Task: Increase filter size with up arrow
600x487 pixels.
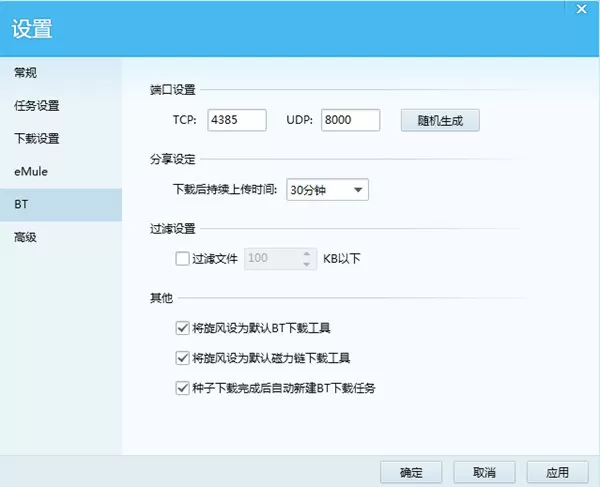Action: (x=307, y=254)
